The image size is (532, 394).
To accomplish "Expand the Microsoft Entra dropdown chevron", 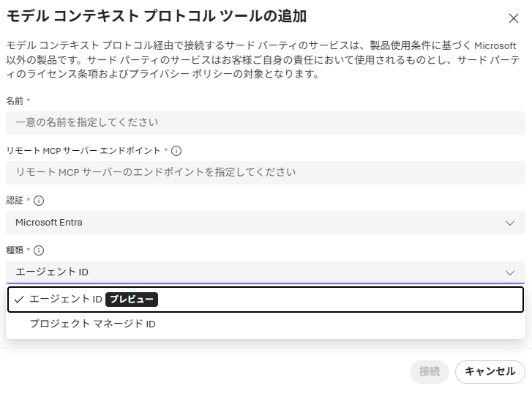I will (510, 223).
